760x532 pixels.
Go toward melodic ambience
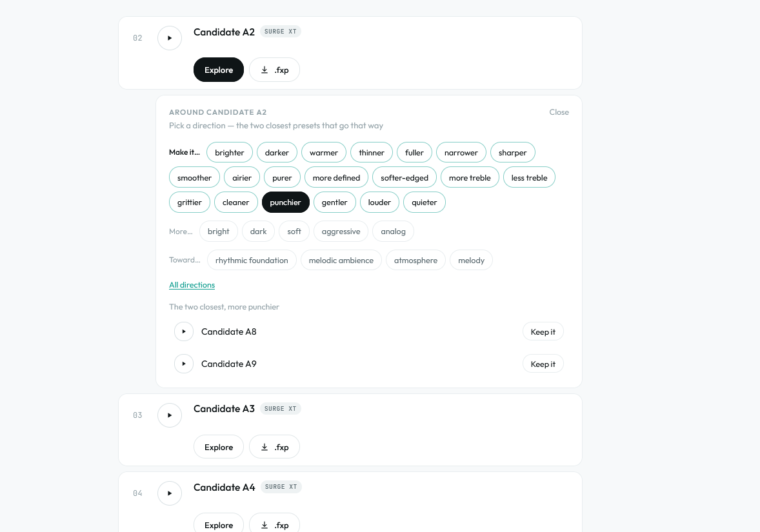click(341, 260)
